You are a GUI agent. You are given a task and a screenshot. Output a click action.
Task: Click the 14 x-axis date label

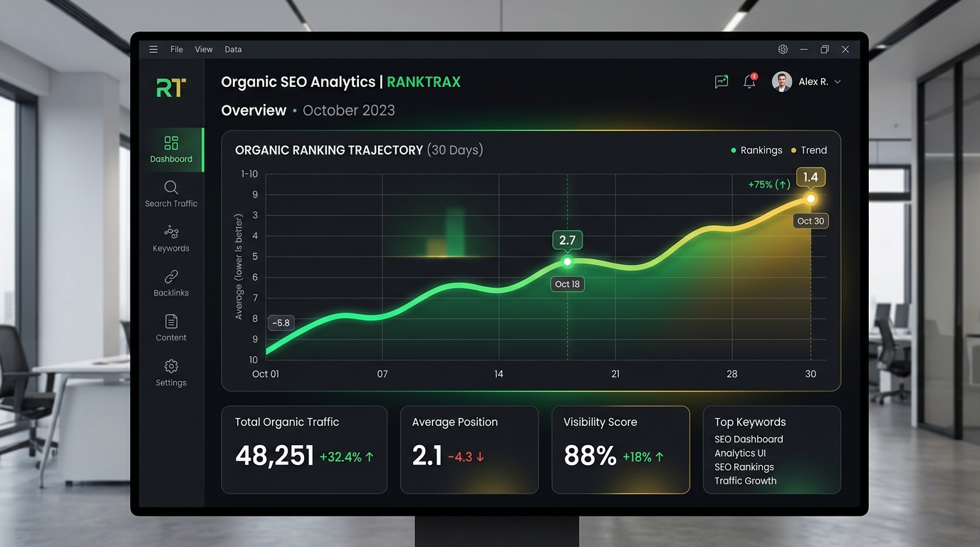499,374
